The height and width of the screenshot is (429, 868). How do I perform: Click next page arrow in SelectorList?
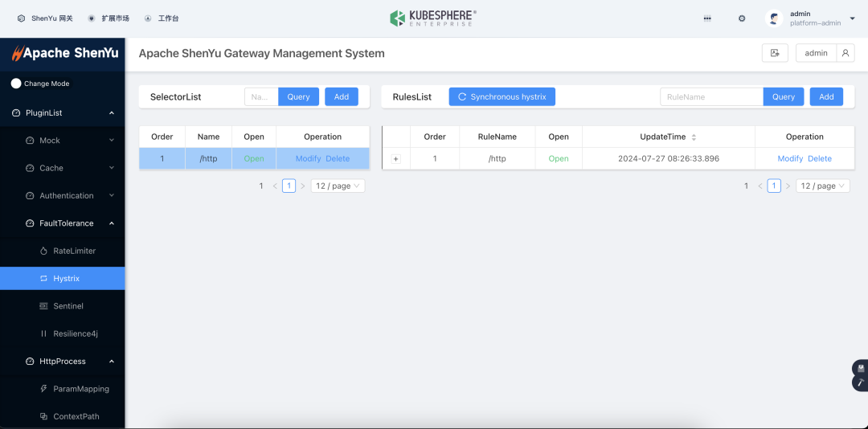click(x=303, y=186)
